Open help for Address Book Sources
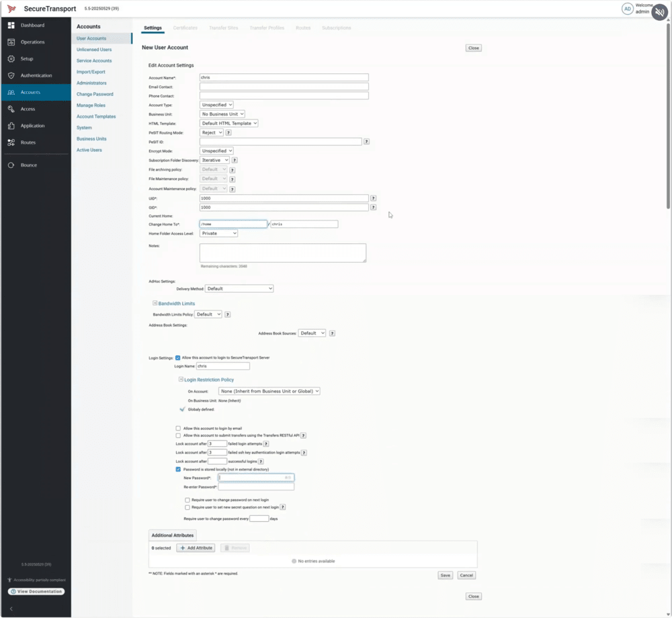The width and height of the screenshot is (672, 618). [332, 334]
